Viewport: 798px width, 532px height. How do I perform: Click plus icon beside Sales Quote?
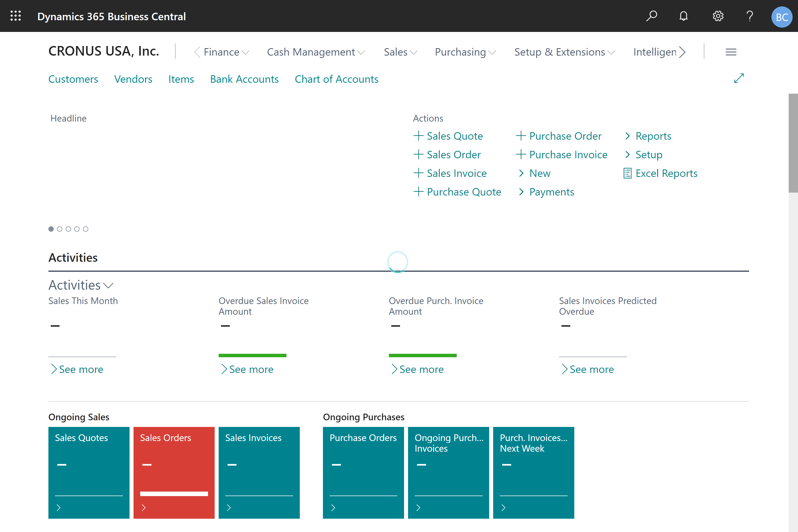[x=418, y=136]
